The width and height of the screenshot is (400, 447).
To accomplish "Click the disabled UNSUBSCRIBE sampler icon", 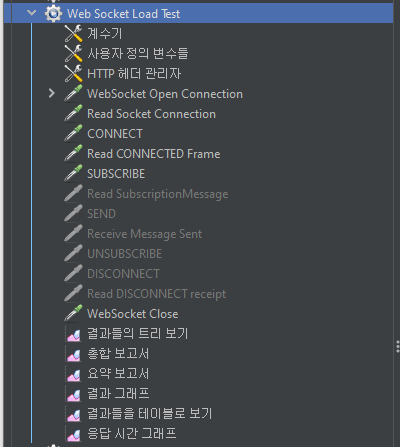I will tap(73, 253).
